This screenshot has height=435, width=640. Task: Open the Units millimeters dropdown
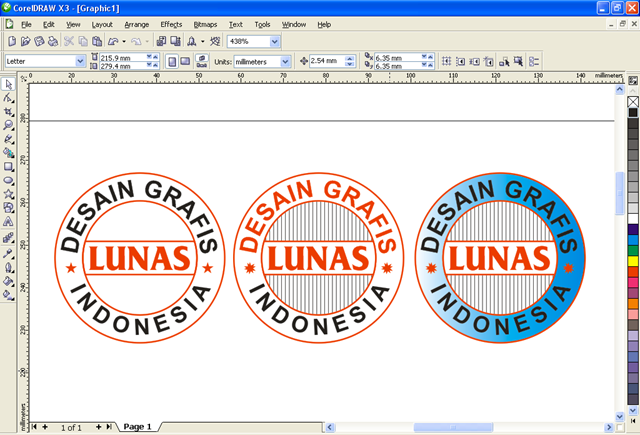click(x=285, y=62)
